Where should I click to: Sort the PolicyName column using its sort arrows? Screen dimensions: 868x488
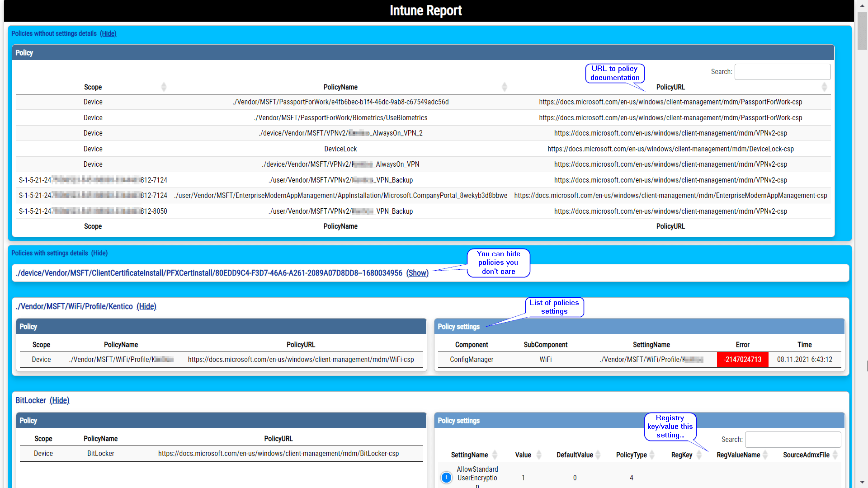(x=505, y=87)
